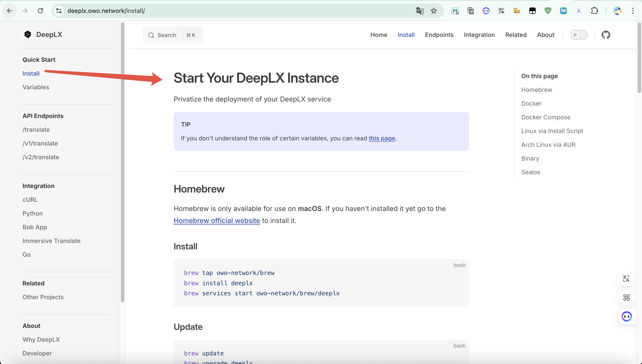This screenshot has width=642, height=364.
Task: Click the browser forward arrow
Action: pyautogui.click(x=25, y=11)
